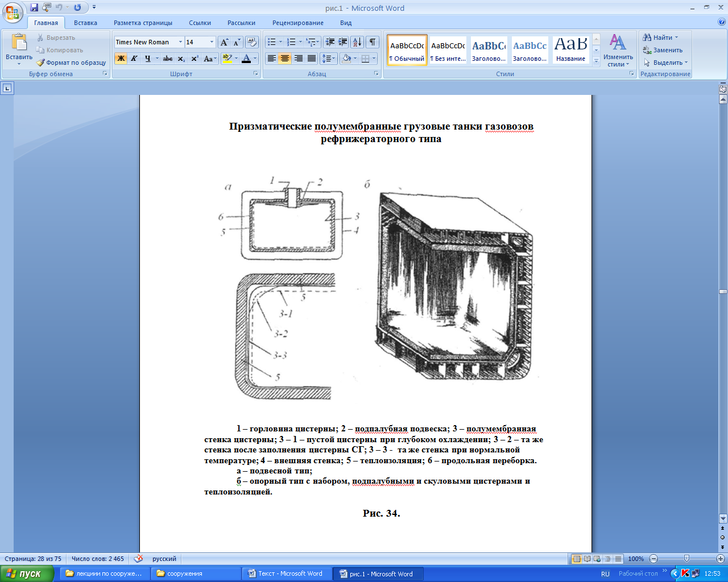
Task: Toggle italic (К) formatting
Action: click(134, 59)
